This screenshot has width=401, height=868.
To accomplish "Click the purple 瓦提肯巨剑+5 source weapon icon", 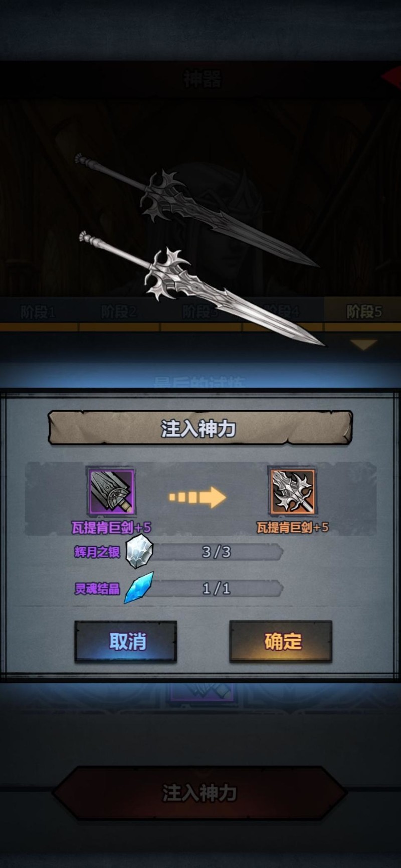I will [x=111, y=492].
